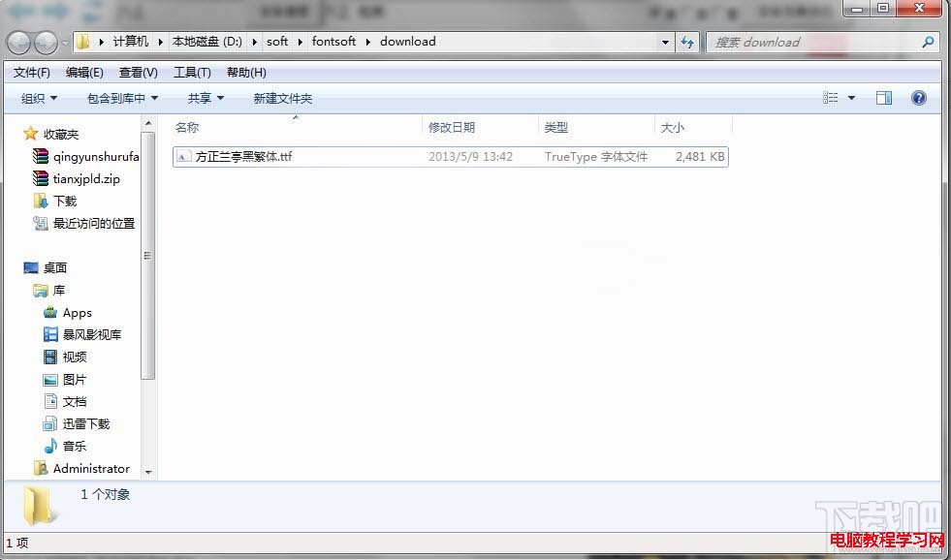This screenshot has width=951, height=560.
Task: Select 最近访问的位置 in navigation pane
Action: click(x=94, y=224)
